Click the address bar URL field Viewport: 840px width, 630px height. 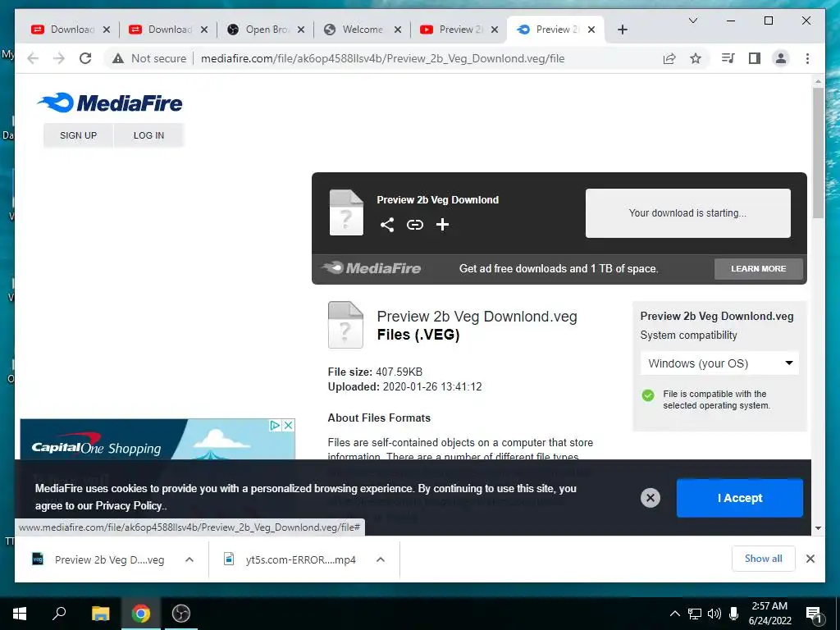382,58
